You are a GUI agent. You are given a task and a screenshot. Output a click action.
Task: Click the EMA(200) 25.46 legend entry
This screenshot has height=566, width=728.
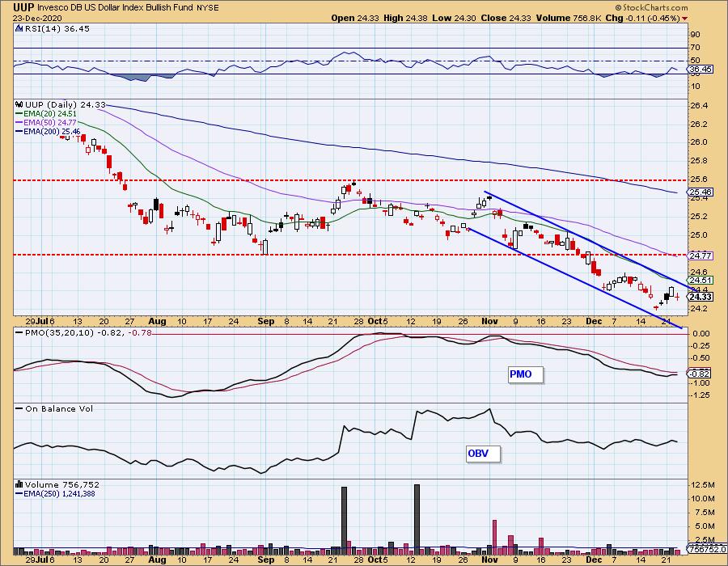(x=48, y=131)
